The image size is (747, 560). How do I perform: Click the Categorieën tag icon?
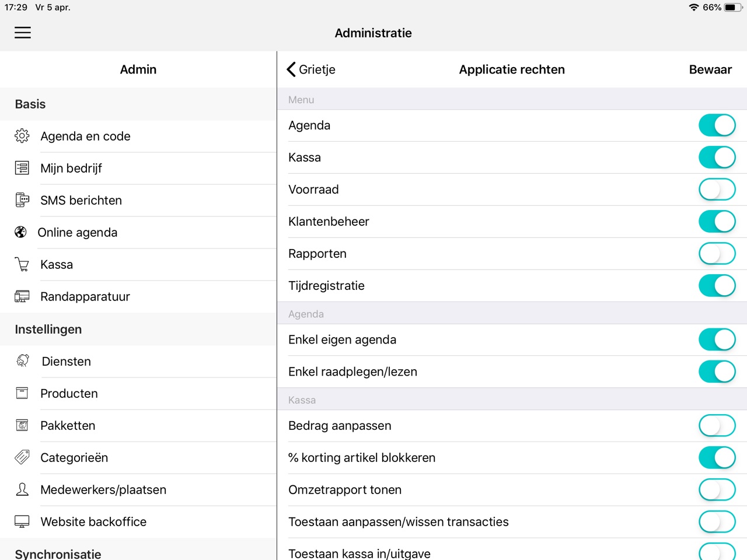[22, 457]
